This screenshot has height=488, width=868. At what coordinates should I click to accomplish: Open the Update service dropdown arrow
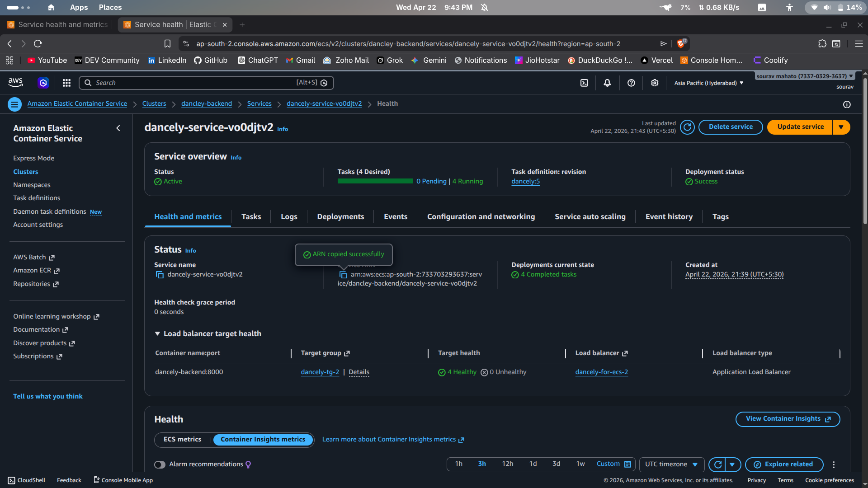[x=841, y=127]
